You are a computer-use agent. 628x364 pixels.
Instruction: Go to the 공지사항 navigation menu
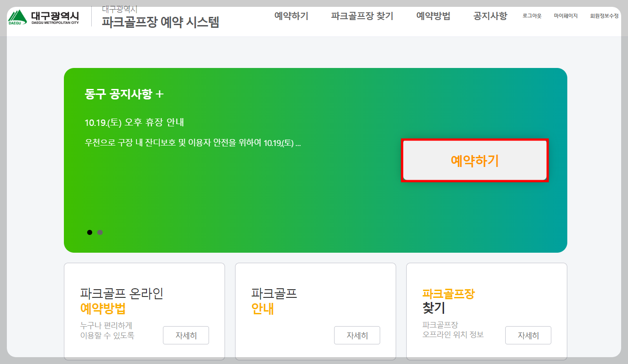point(490,16)
